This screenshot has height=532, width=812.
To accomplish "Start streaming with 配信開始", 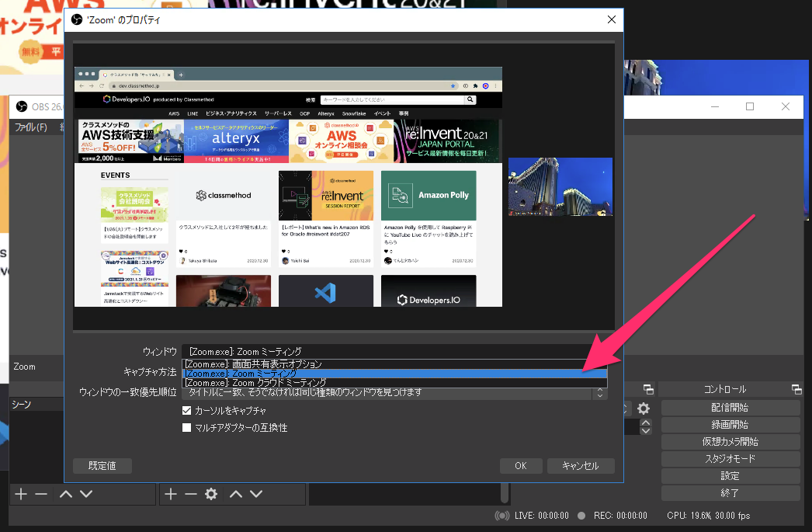I will [730, 408].
